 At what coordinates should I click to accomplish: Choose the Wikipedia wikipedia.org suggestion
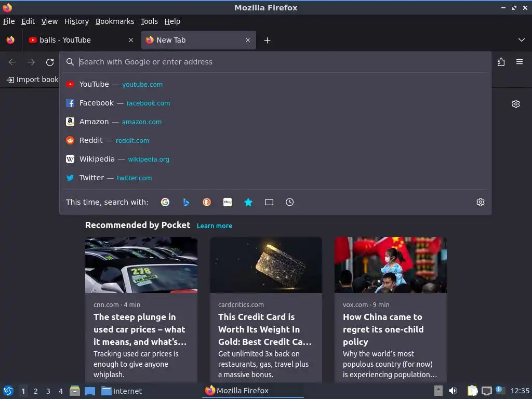tap(275, 159)
